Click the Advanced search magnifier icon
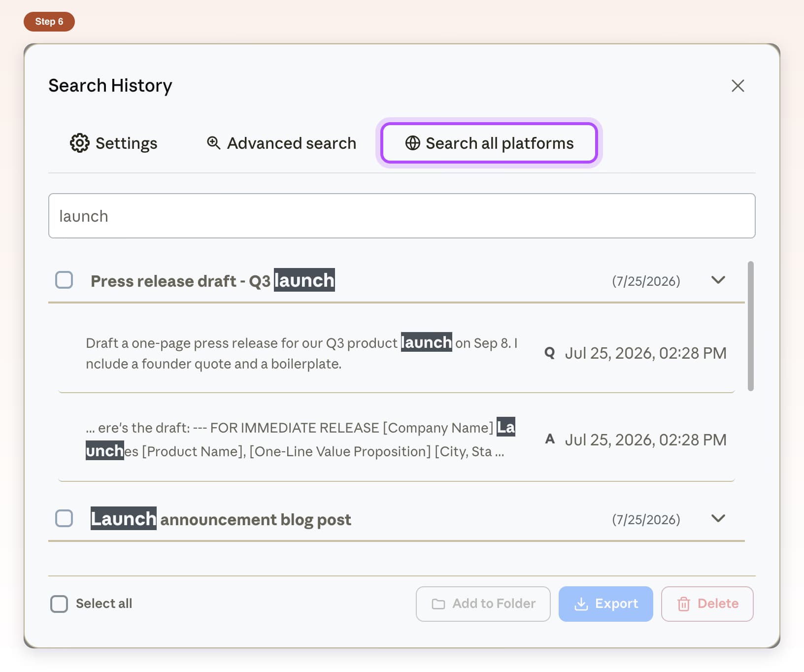804x672 pixels. click(x=213, y=143)
